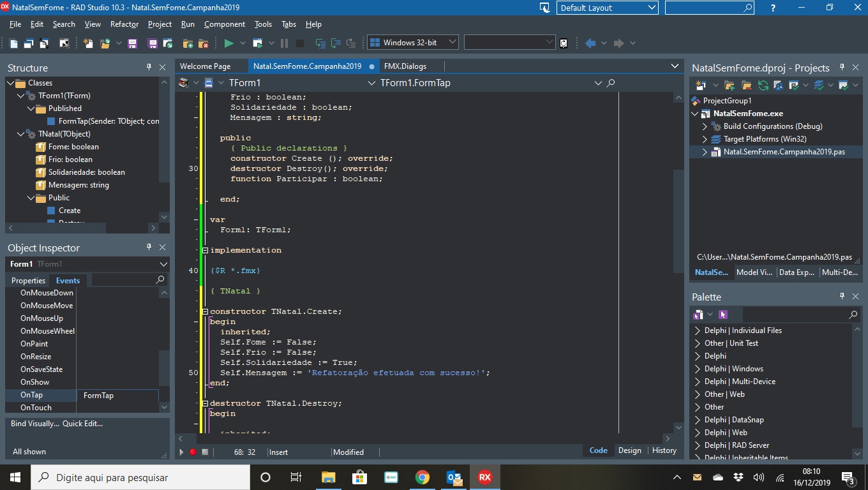Image resolution: width=868 pixels, height=490 pixels.
Task: Collapse the implementation code fold marker
Action: click(205, 250)
